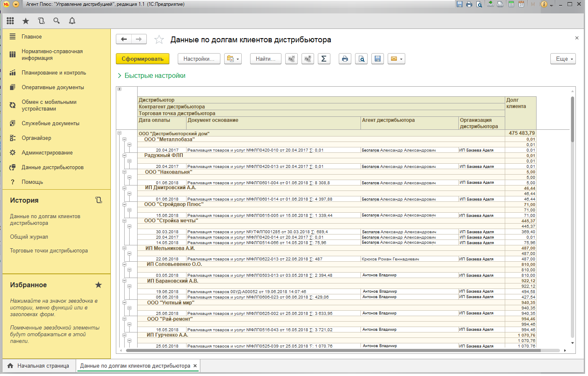The width and height of the screenshot is (588, 376).
Task: Click the report vertical scrollbar thumb
Action: [x=572, y=119]
